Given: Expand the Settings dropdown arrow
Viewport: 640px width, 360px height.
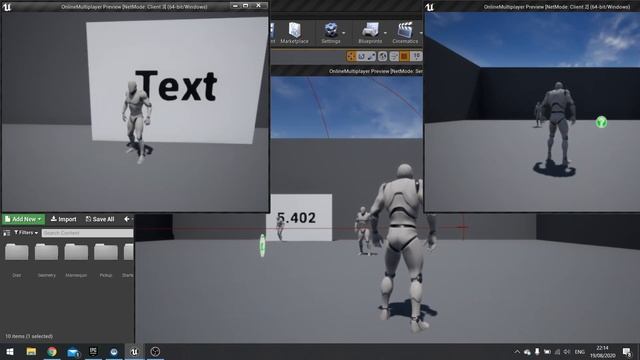Looking at the screenshot, I should coord(344,33).
